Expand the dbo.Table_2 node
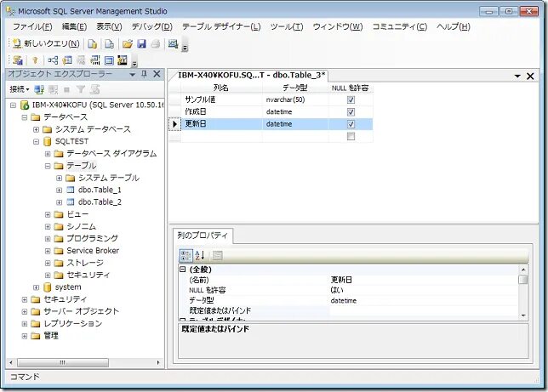Viewport: 548px width, 392px height. click(x=59, y=202)
